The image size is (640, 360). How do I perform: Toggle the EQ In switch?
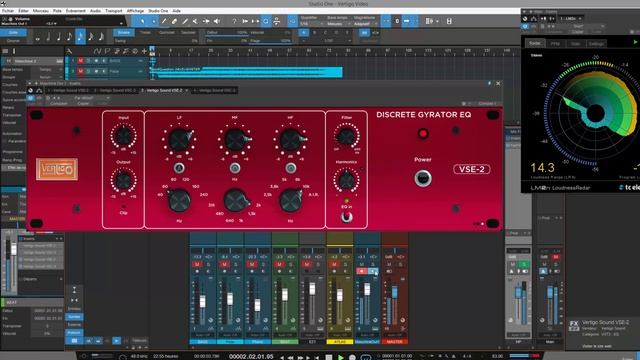coord(347,217)
